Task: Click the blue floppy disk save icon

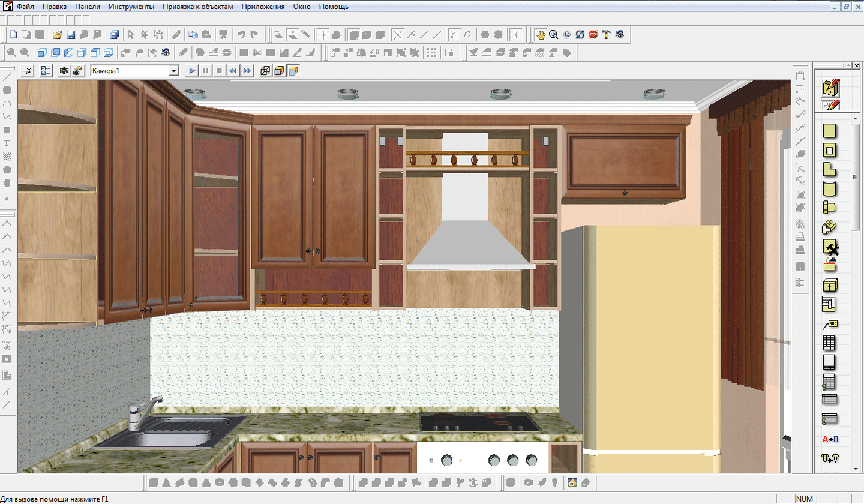Action: 71,35
